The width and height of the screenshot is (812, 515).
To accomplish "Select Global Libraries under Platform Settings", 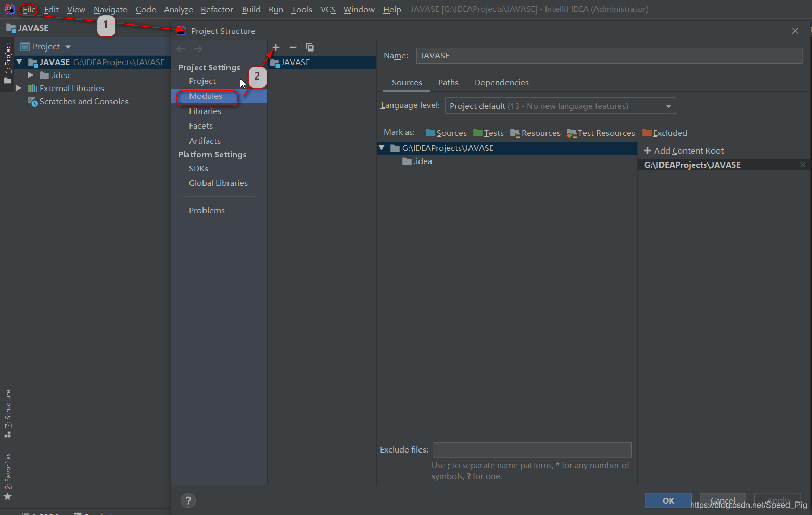I will pos(218,183).
